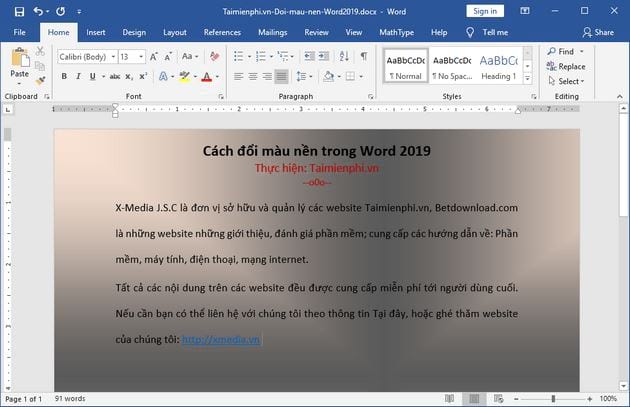Toggle Bold formatting
The height and width of the screenshot is (407, 630).
(x=64, y=76)
